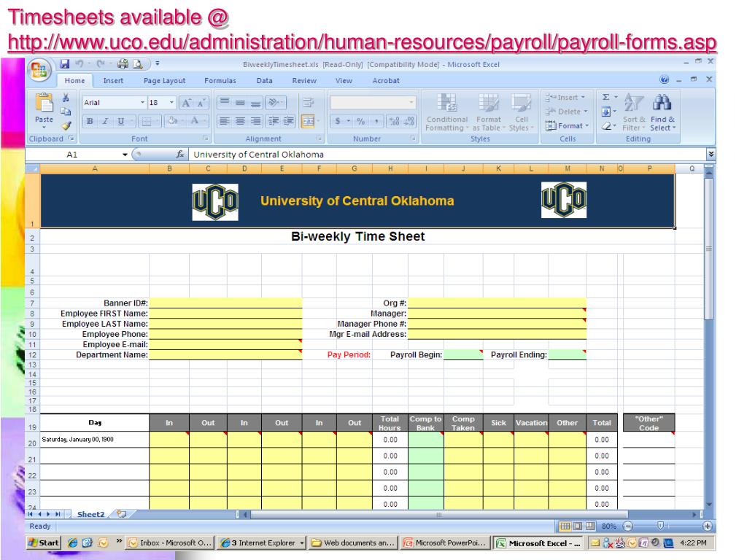This screenshot has width=747, height=560.
Task: Switch to the Page Layout ribbon tab
Action: point(164,80)
